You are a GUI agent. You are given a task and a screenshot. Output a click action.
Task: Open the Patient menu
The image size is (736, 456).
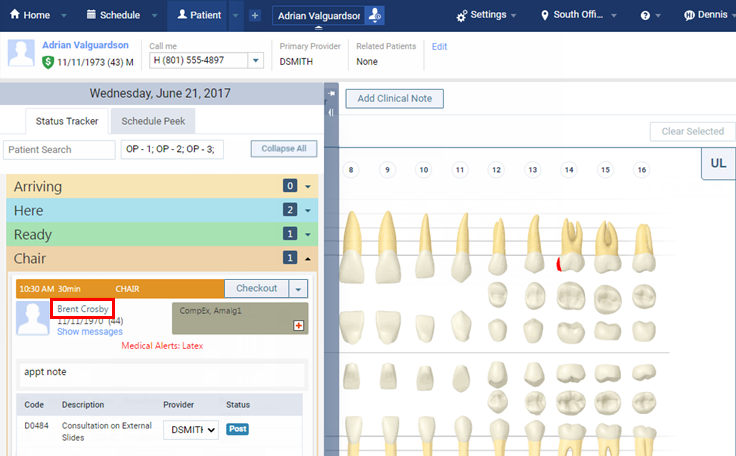pos(199,15)
